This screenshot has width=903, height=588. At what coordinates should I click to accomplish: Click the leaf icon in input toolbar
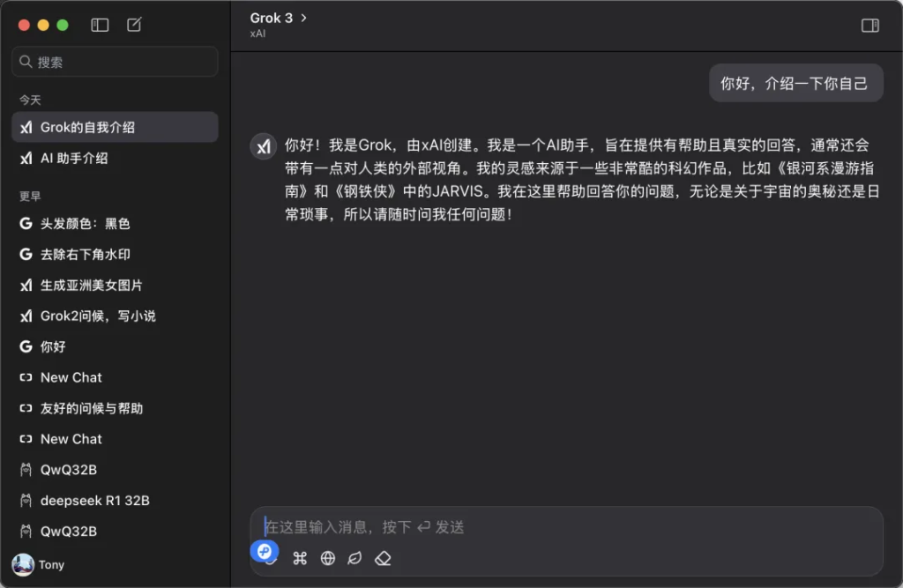(x=354, y=558)
